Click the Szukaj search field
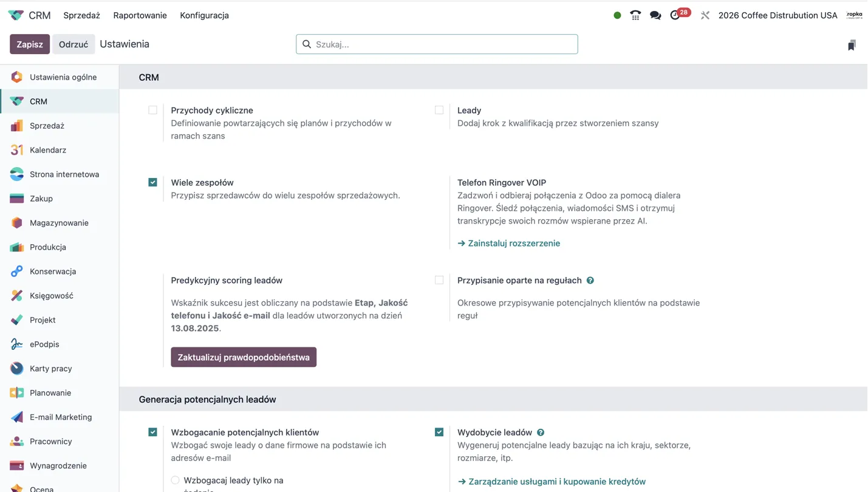 tap(437, 44)
